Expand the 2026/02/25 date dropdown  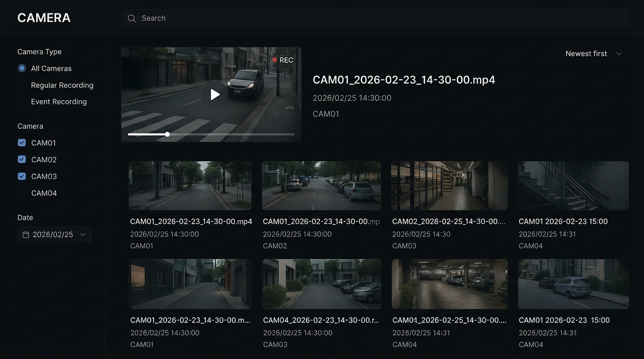(x=82, y=235)
